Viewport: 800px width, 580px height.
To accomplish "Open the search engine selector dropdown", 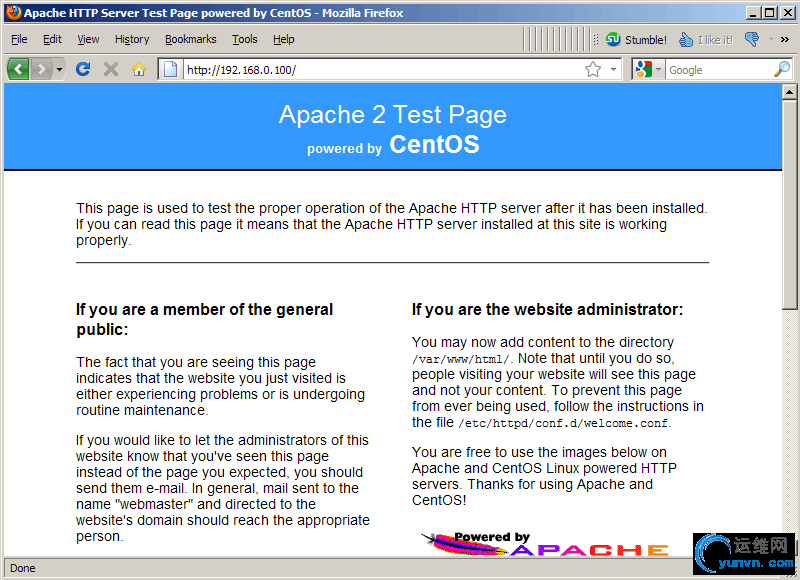I will tap(659, 69).
